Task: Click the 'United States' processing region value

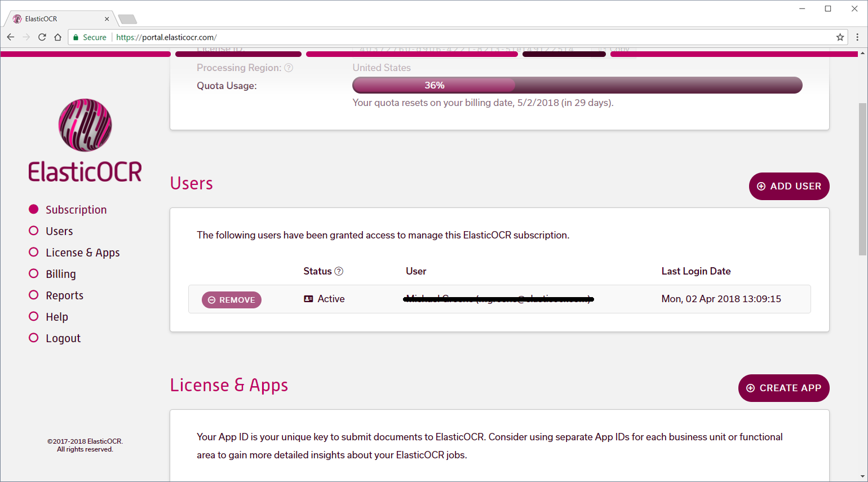Action: tap(382, 68)
